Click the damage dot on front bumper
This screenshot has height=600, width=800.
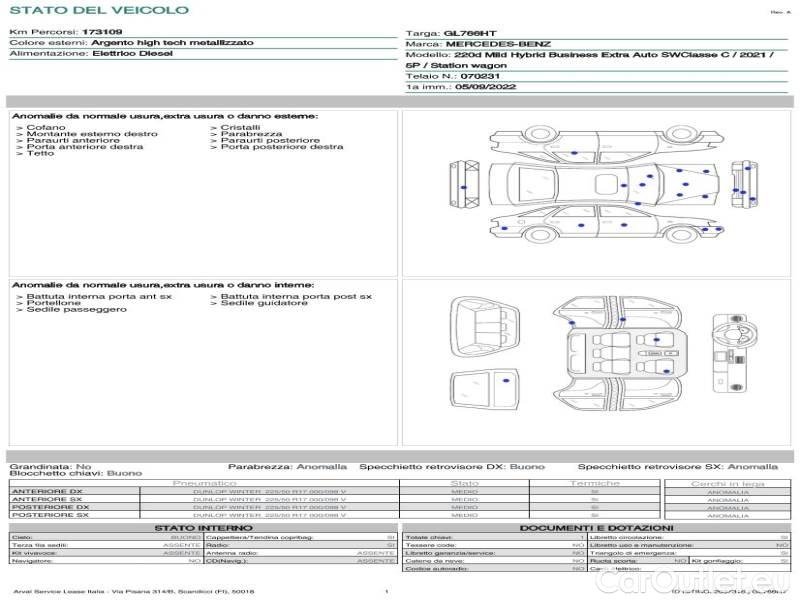[x=464, y=188]
